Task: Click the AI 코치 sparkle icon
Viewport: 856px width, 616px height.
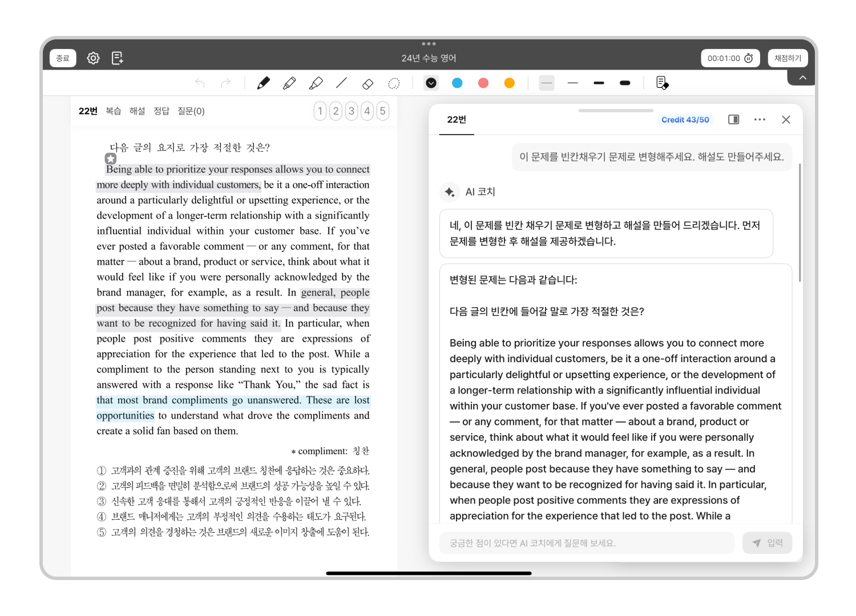Action: click(x=450, y=192)
